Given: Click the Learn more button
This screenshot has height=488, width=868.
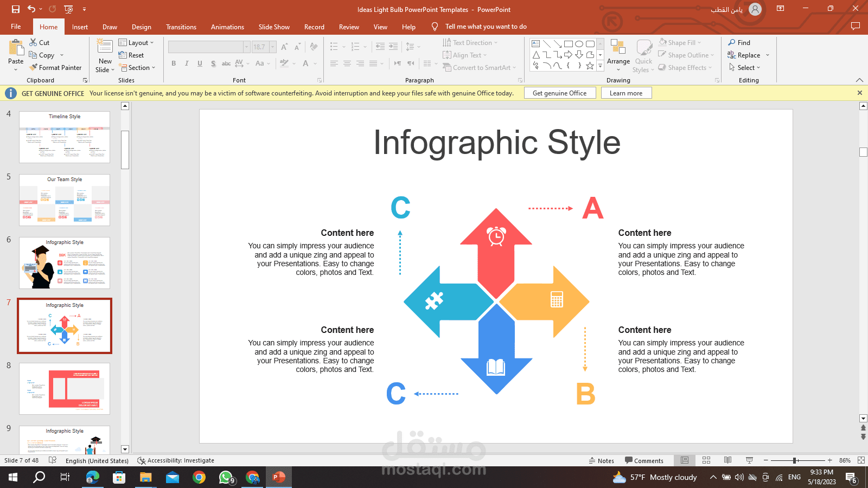Looking at the screenshot, I should 626,93.
